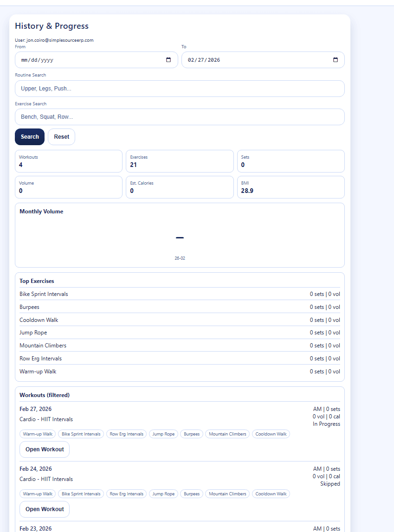The height and width of the screenshot is (532, 394).
Task: Click the From date input field
Action: click(x=88, y=60)
